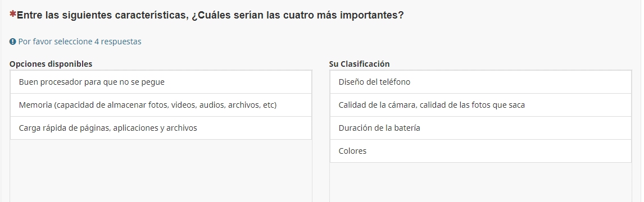Remove "Diseño del teléfono" from ranking
The image size is (644, 202).
480,82
